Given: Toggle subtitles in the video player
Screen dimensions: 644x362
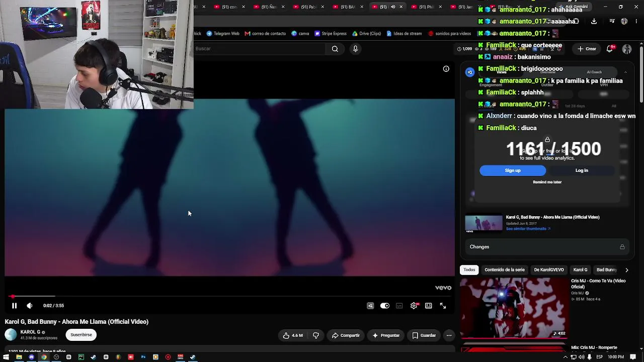Looking at the screenshot, I should click(399, 306).
